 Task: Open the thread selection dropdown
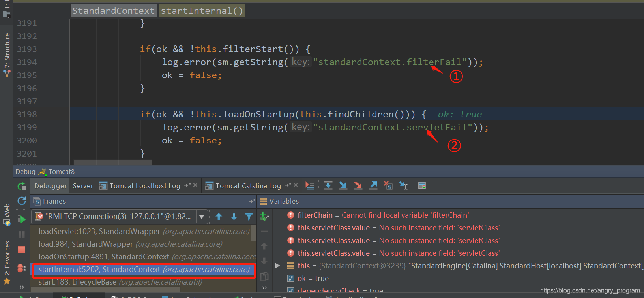pos(202,217)
